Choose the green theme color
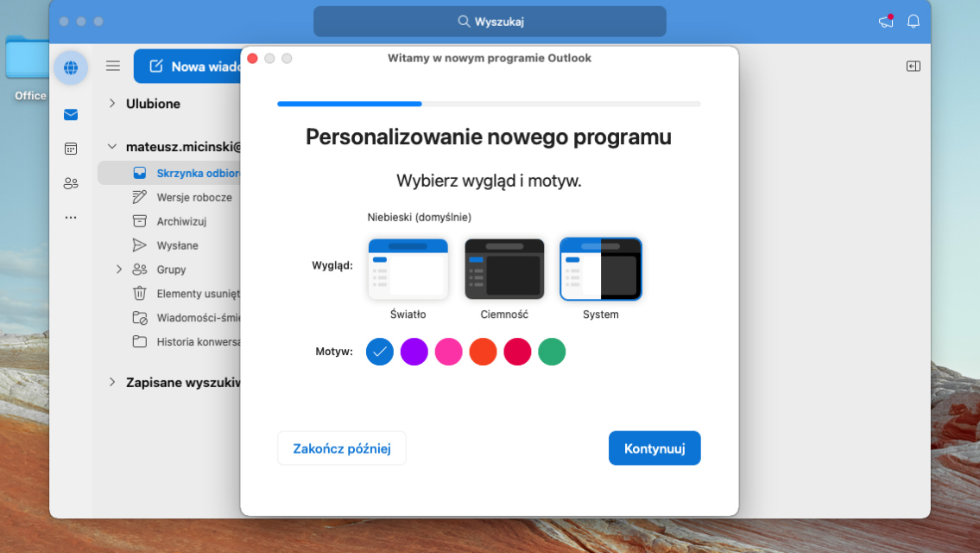Viewport: 980px width, 553px height. tap(551, 352)
